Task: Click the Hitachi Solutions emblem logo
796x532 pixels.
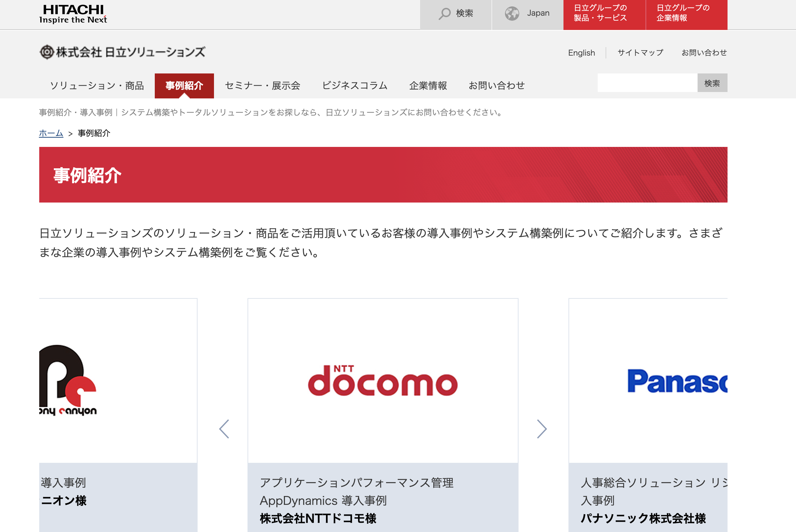Action: 47,52
